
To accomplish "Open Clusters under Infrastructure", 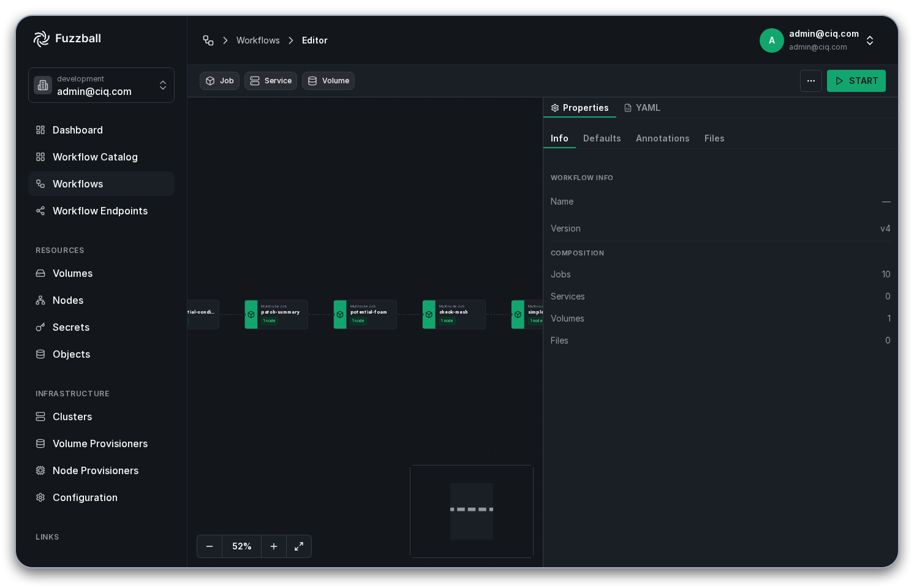I will click(x=101, y=417).
